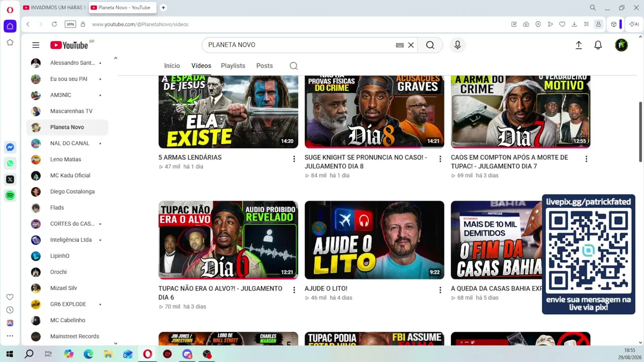Open the Opera extensions cube icon
Screen dimensions: 644x362
pos(614,24)
